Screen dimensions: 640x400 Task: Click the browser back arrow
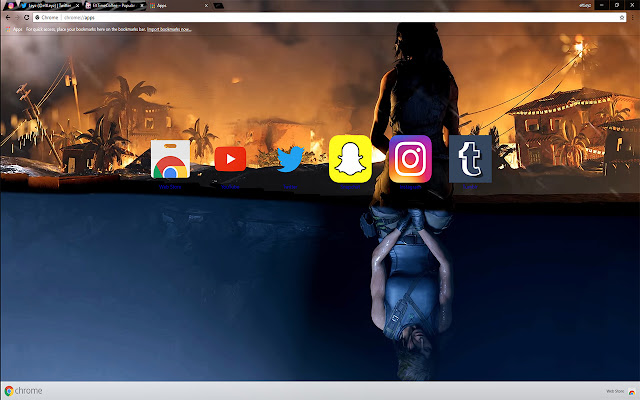click(8, 18)
